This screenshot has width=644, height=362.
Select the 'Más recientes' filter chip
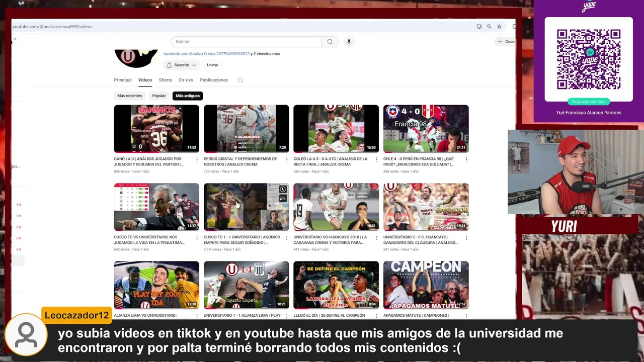pos(130,96)
